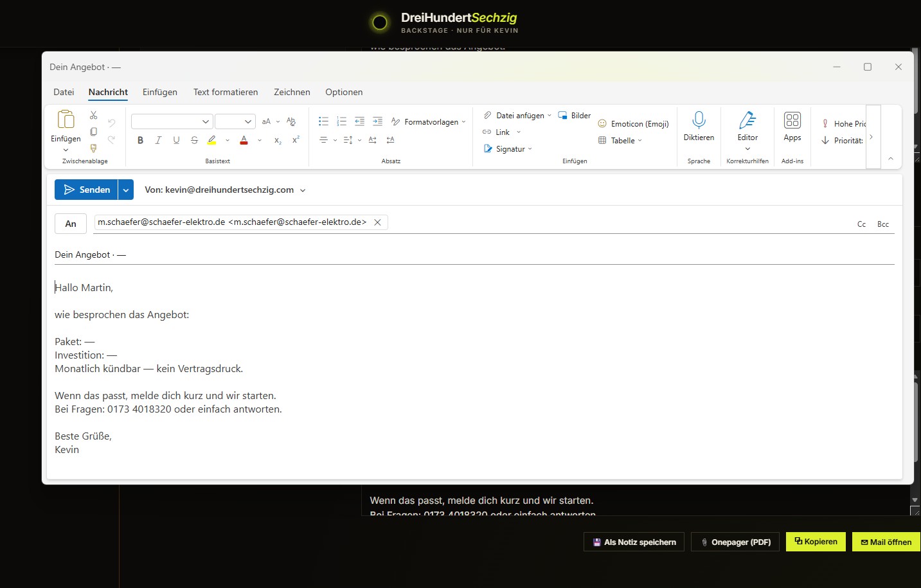921x588 pixels.
Task: Open the Optionen tab
Action: click(x=344, y=92)
